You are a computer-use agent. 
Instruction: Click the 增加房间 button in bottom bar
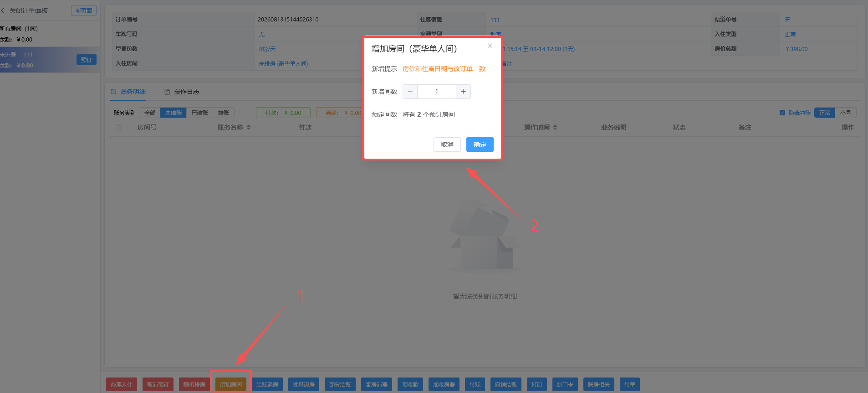(x=231, y=384)
